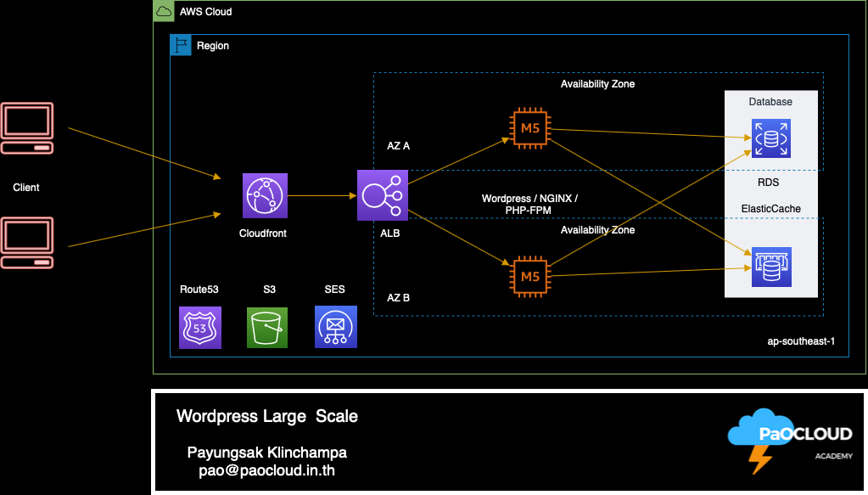The width and height of the screenshot is (868, 495).
Task: Select the "Route53" label
Action: (199, 290)
